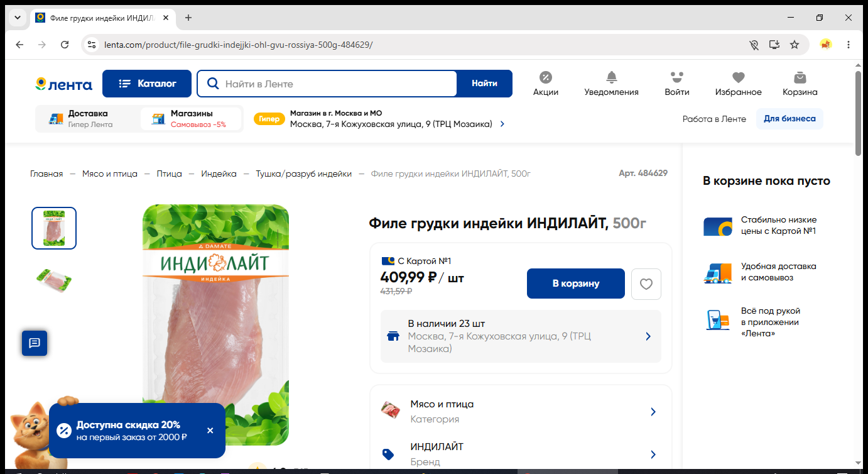This screenshot has width=868, height=474.
Task: Go to Тушка/разруб индейки breadcrumb
Action: (303, 174)
